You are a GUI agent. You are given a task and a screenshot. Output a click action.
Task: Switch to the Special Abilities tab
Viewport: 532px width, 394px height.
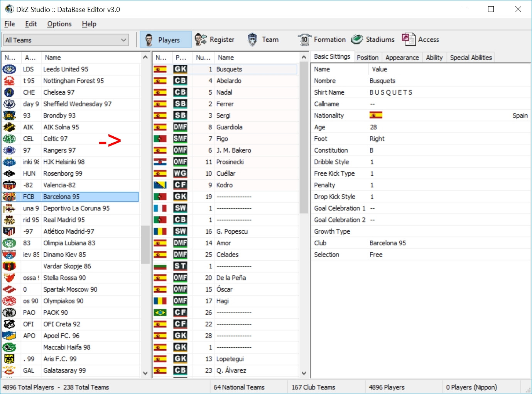point(471,58)
